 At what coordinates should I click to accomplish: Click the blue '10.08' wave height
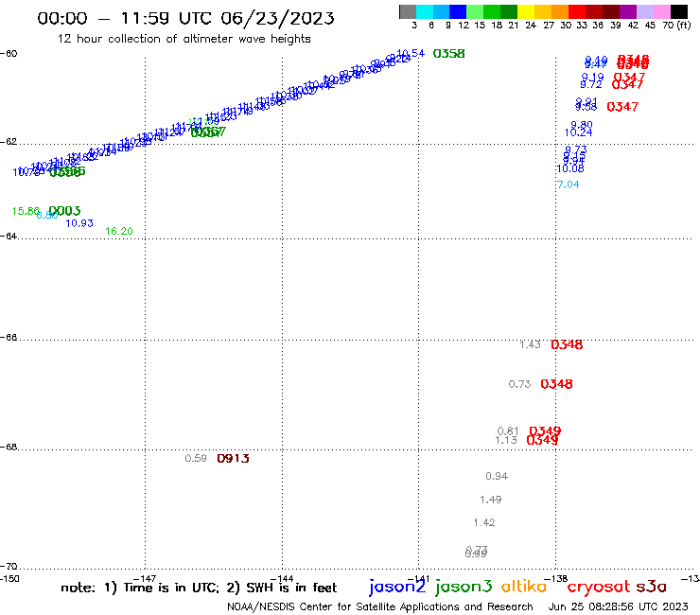[x=570, y=168]
